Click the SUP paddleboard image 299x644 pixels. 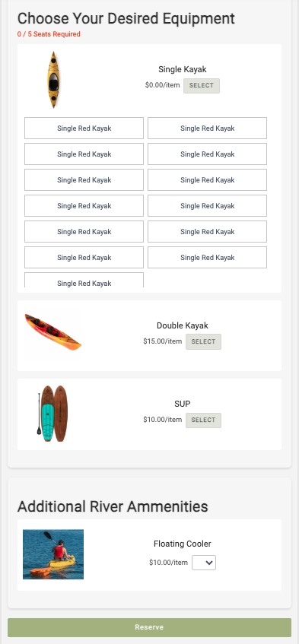tap(53, 414)
